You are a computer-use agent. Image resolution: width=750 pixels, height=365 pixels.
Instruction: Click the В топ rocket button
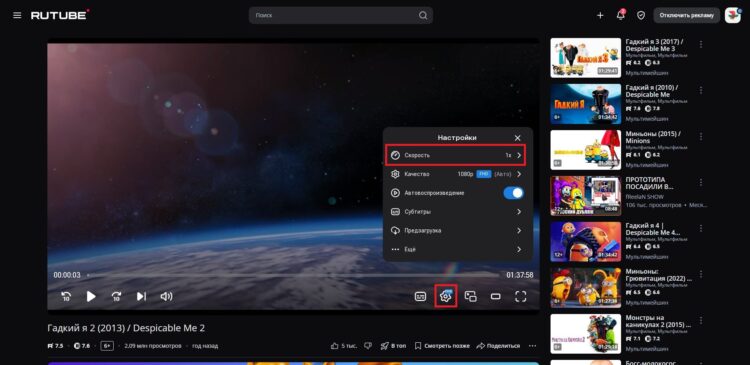[x=393, y=345]
